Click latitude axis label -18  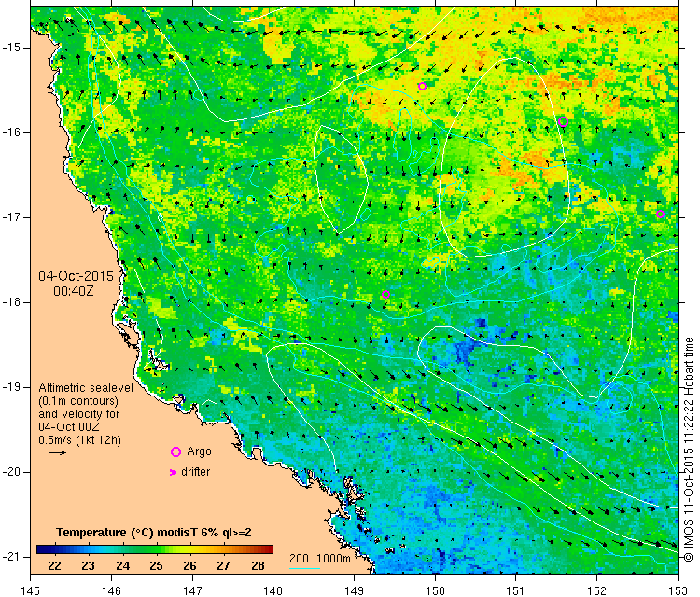pos(12,302)
